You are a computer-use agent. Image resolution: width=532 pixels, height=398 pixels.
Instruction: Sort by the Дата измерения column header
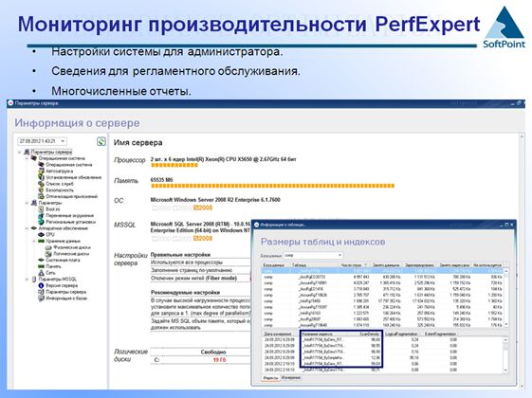(x=278, y=334)
